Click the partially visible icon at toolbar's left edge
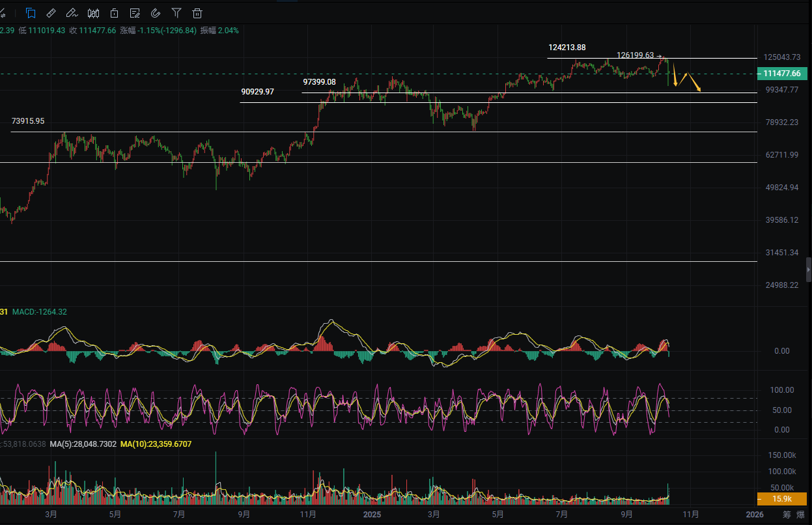 click(x=3, y=12)
